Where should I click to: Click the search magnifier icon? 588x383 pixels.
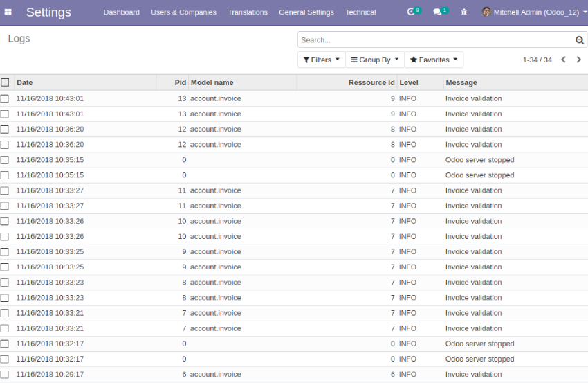580,40
